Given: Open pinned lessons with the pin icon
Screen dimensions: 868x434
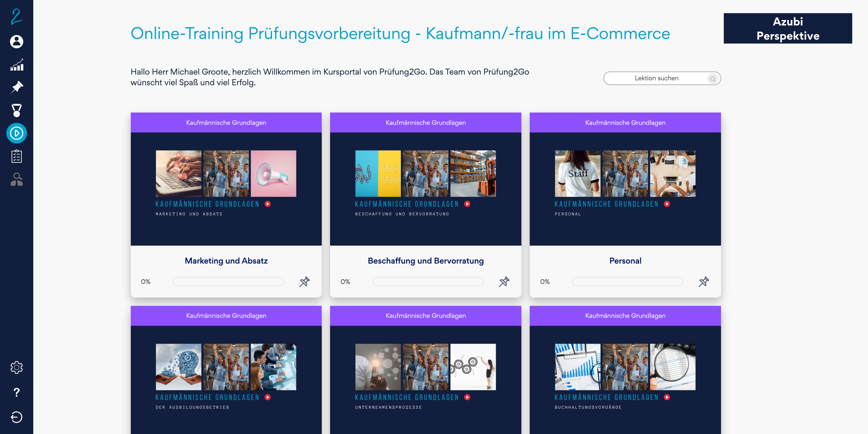Looking at the screenshot, I should [x=16, y=87].
